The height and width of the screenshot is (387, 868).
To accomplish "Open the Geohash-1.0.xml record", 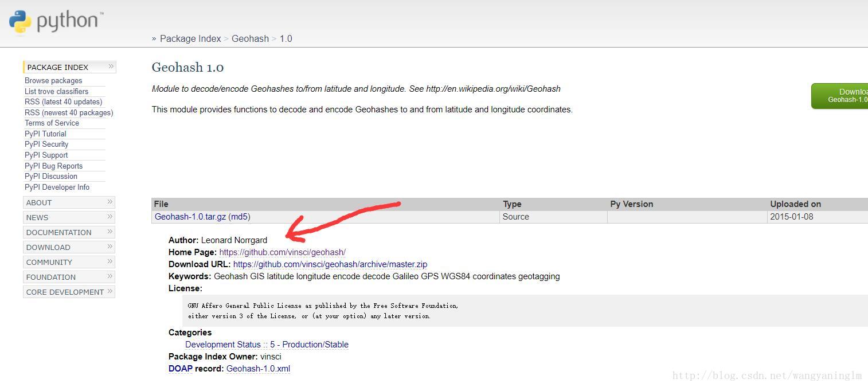I will coord(258,369).
